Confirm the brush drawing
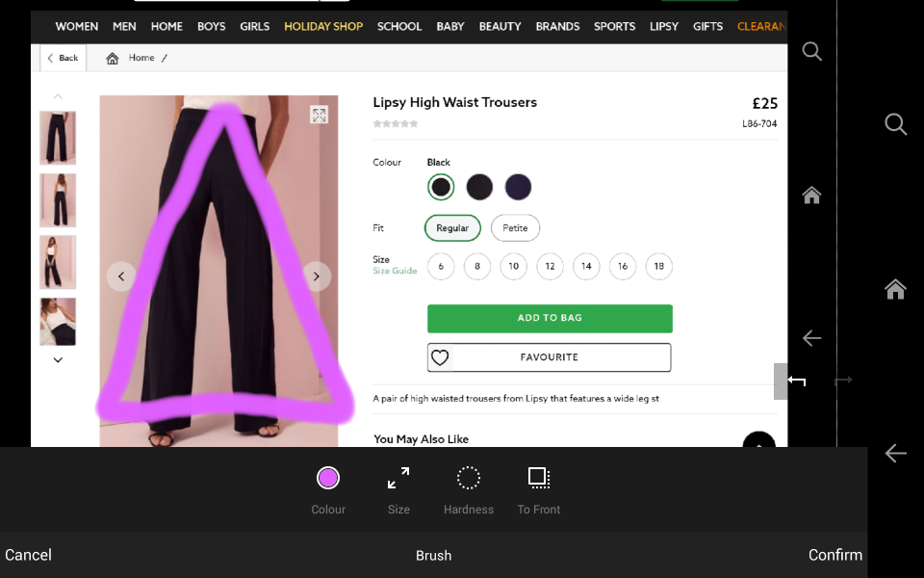 [835, 555]
